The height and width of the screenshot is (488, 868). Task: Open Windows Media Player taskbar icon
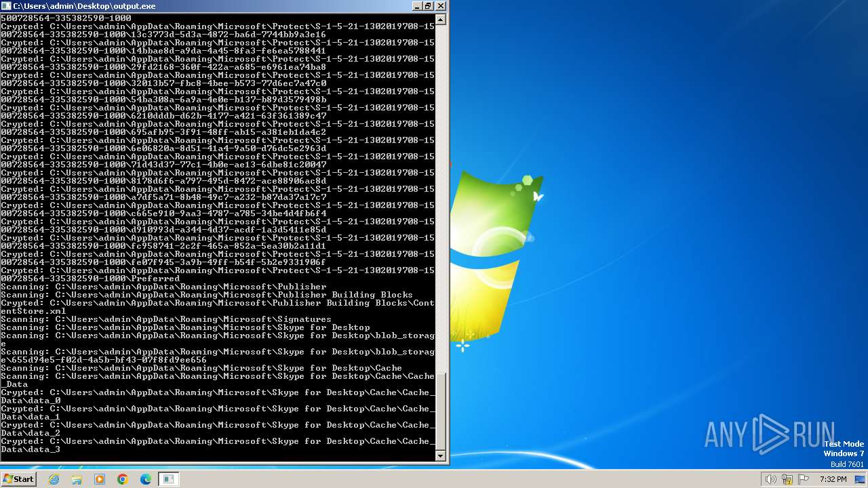click(x=100, y=479)
